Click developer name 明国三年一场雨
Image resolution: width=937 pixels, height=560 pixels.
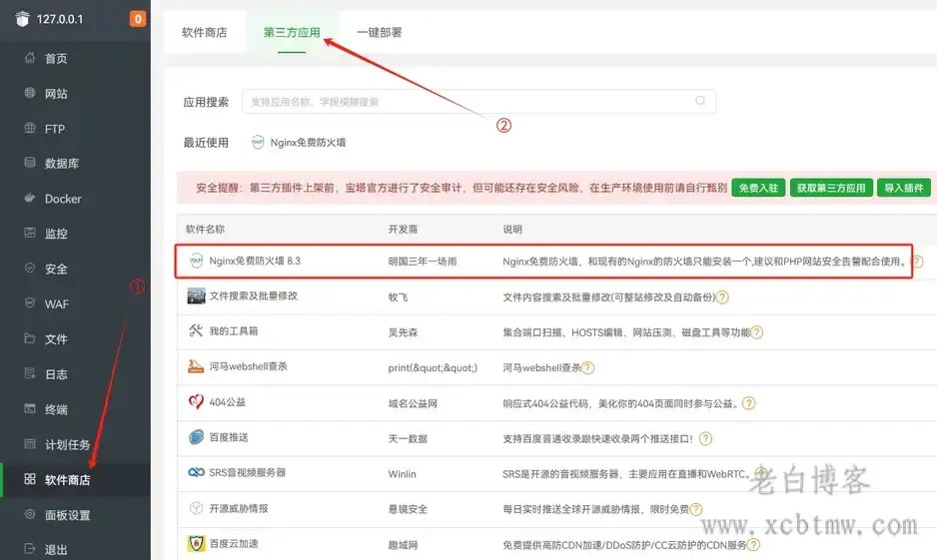pyautogui.click(x=423, y=262)
